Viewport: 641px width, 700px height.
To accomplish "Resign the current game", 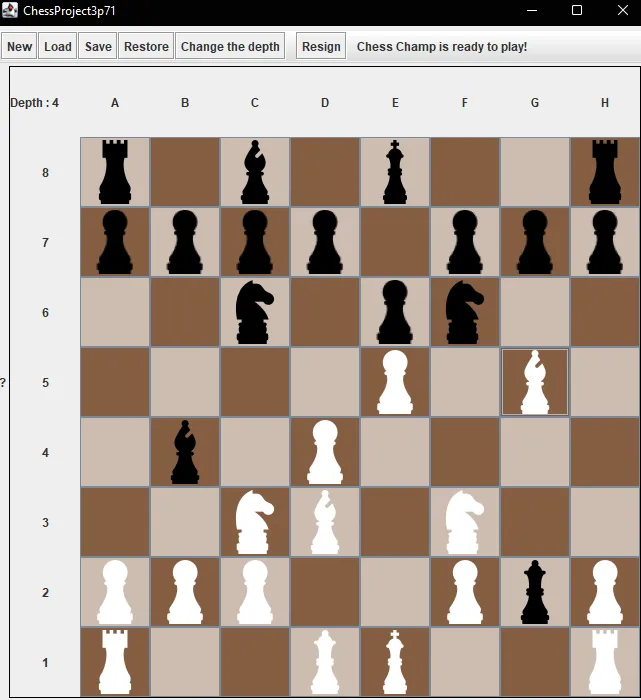I will pos(321,46).
